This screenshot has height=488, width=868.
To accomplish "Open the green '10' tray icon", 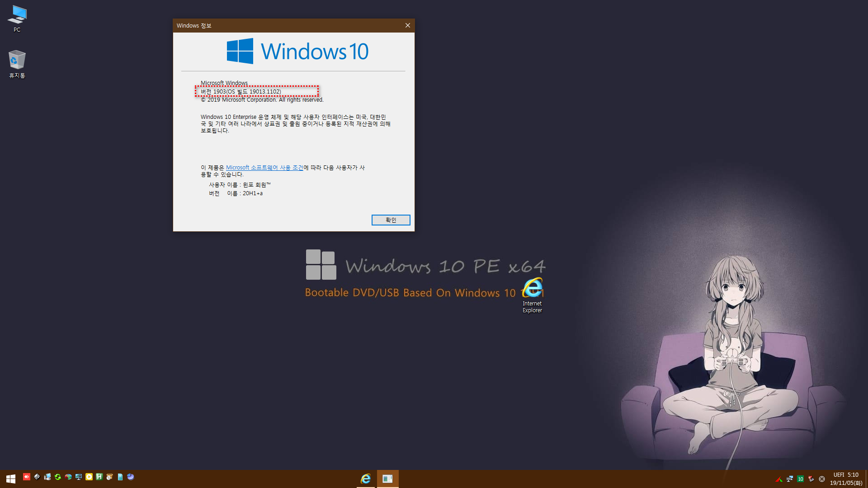I will tap(801, 479).
